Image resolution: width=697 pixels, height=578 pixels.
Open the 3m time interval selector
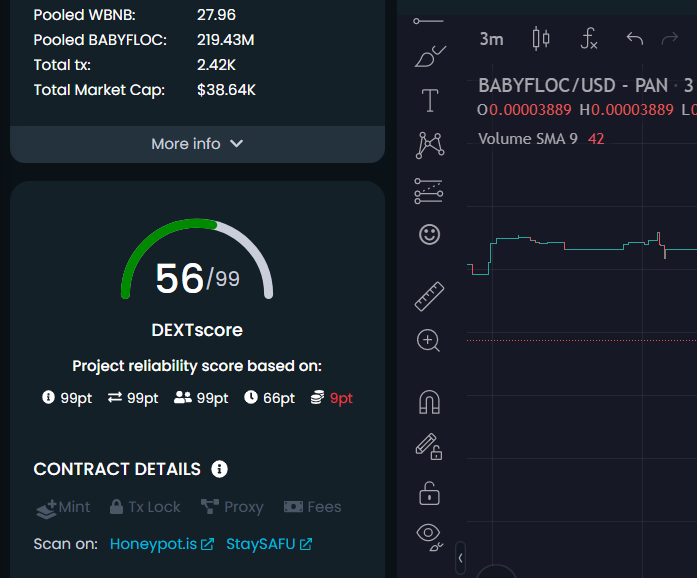point(492,39)
